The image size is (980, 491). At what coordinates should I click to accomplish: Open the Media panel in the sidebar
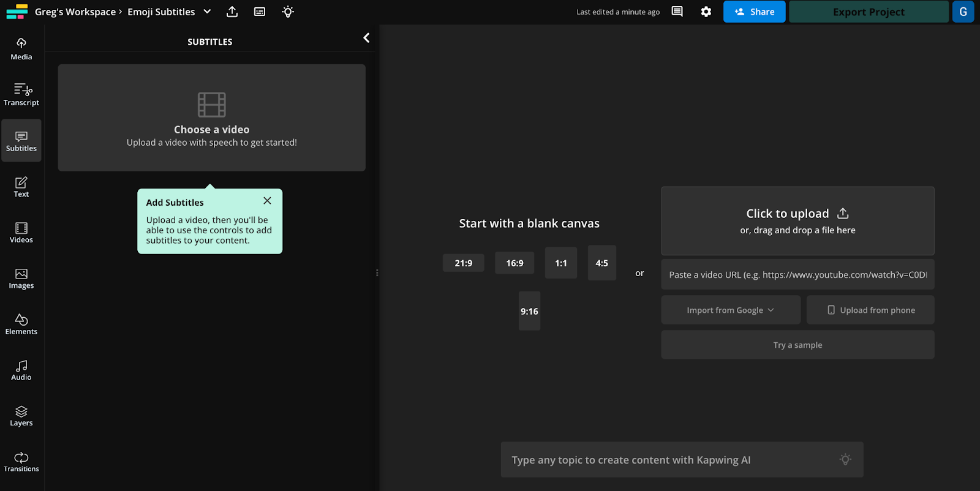(x=21, y=49)
